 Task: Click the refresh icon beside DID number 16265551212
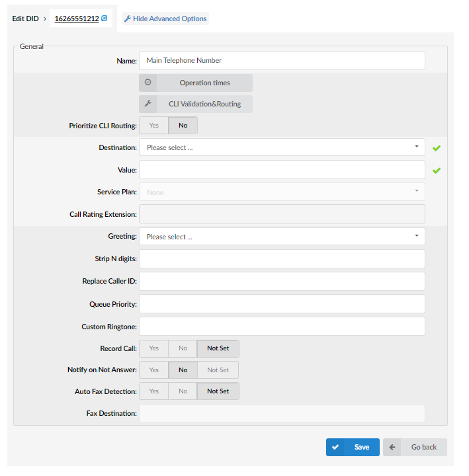tap(105, 19)
